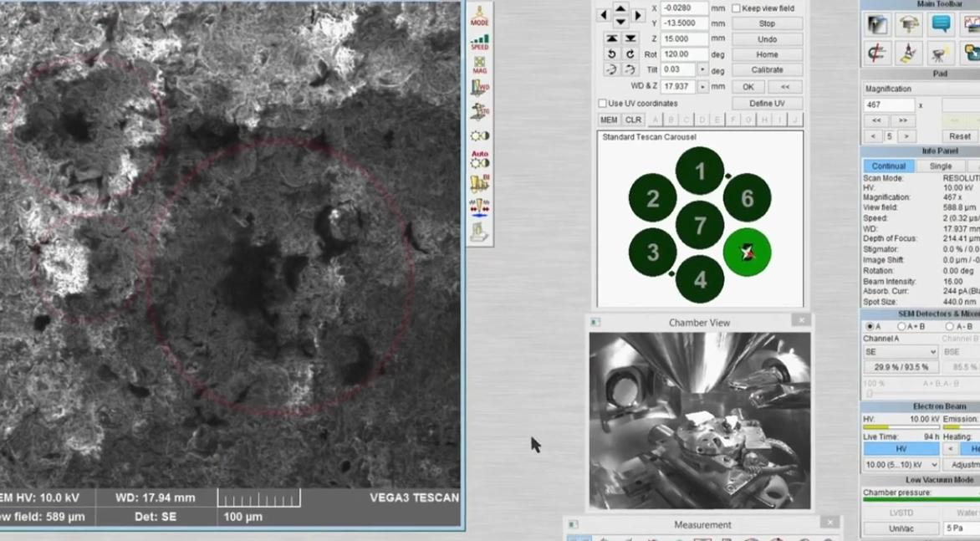Choose the MAG magnification icon
This screenshot has height=541, width=980.
[x=479, y=65]
